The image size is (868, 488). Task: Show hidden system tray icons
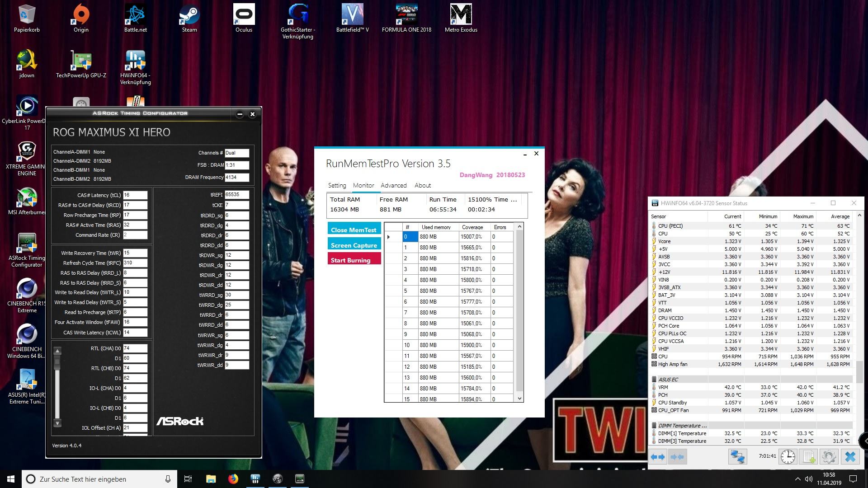pos(797,479)
